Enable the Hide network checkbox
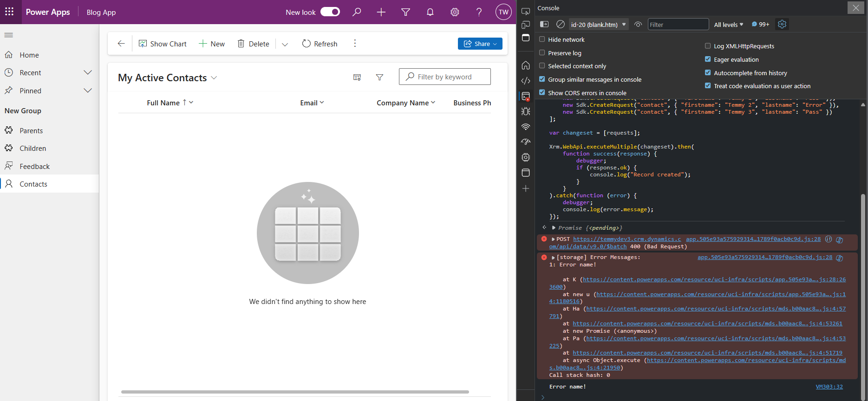The image size is (868, 401). 542,39
